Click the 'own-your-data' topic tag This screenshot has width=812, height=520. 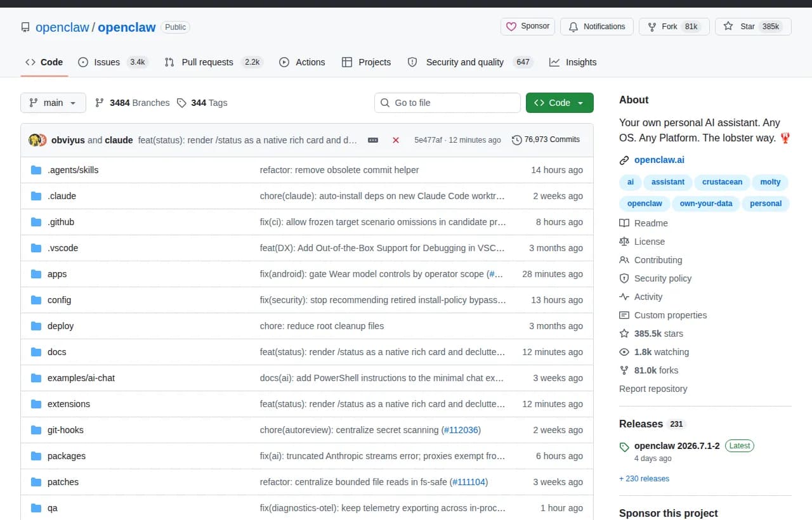706,204
